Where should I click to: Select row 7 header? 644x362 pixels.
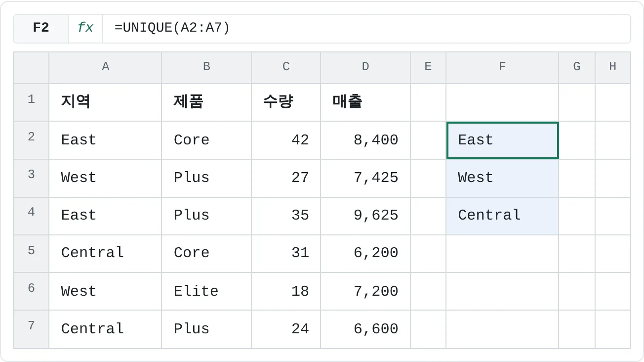(31, 329)
